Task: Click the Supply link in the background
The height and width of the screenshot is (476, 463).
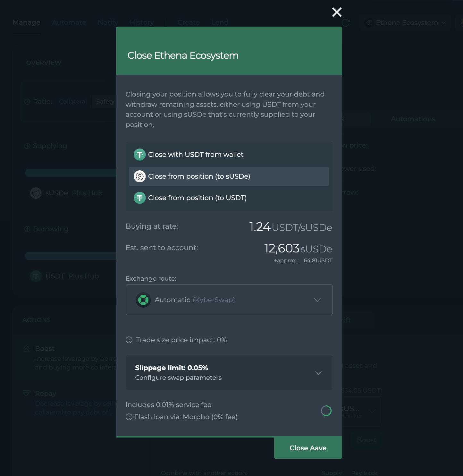Action: [332, 473]
